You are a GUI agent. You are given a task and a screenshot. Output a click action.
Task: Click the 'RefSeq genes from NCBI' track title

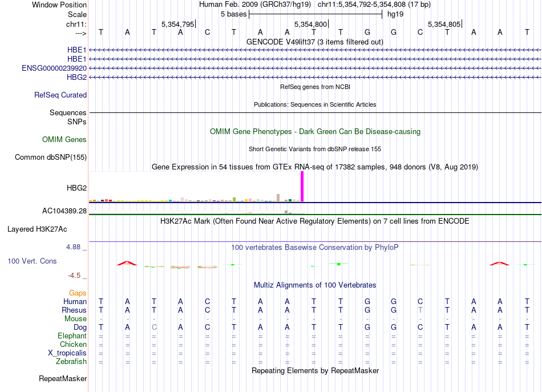[x=315, y=87]
